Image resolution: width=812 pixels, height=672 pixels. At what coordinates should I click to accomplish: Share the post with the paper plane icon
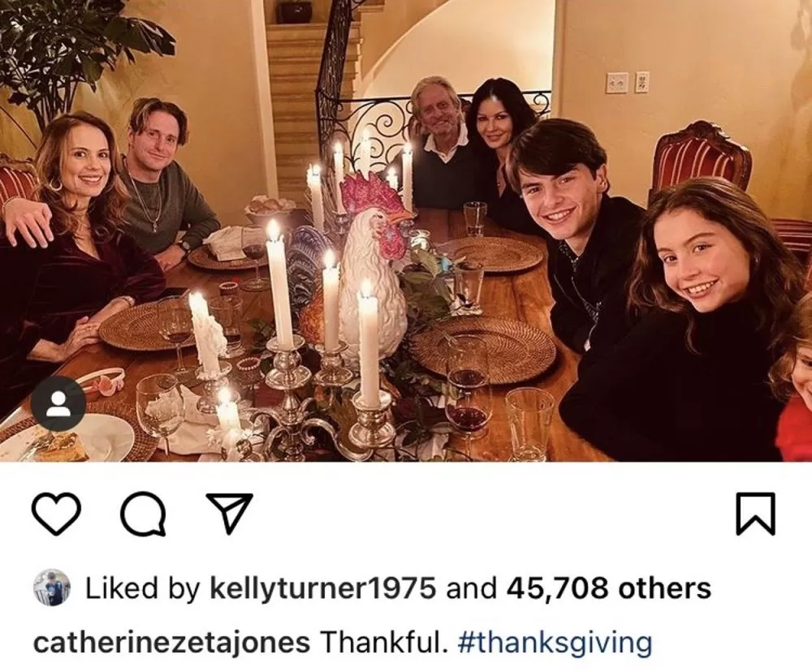230,513
